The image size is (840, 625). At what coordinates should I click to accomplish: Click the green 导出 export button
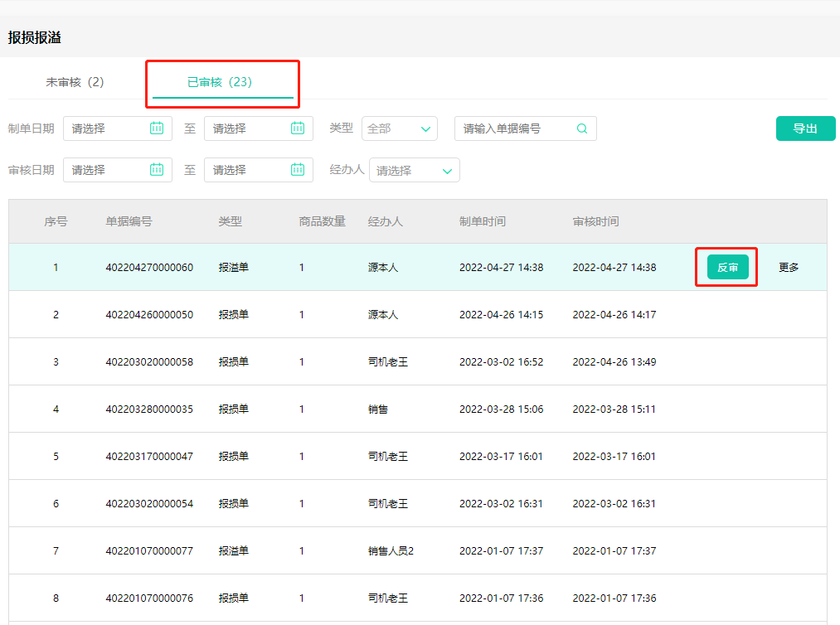pos(804,128)
